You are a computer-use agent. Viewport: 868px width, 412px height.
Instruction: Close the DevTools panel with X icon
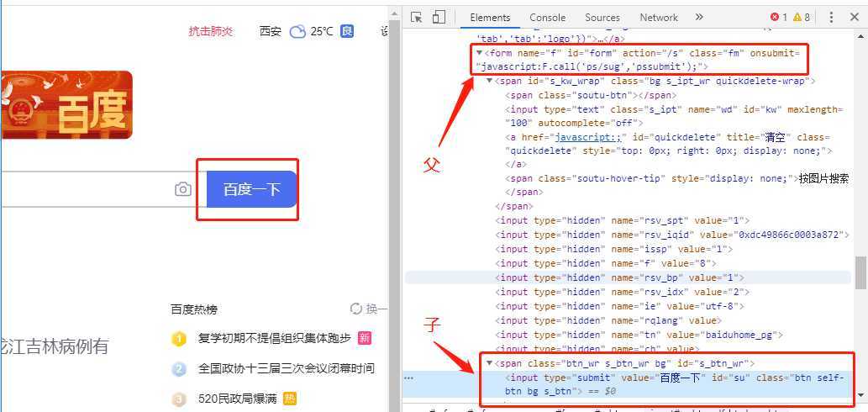855,17
